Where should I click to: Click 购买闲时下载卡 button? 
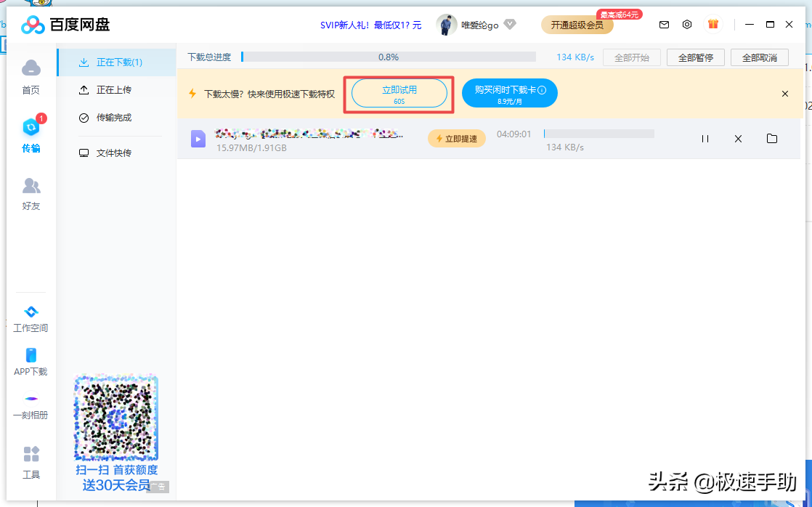click(510, 94)
